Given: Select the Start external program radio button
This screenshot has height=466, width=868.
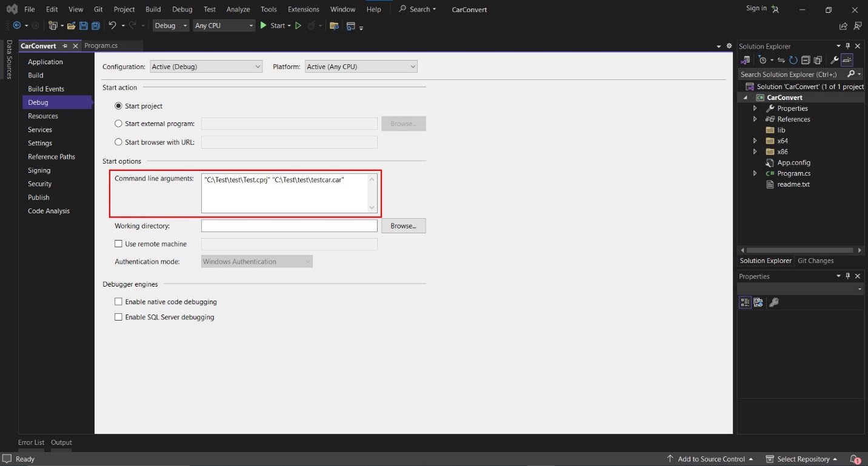Looking at the screenshot, I should pos(118,124).
